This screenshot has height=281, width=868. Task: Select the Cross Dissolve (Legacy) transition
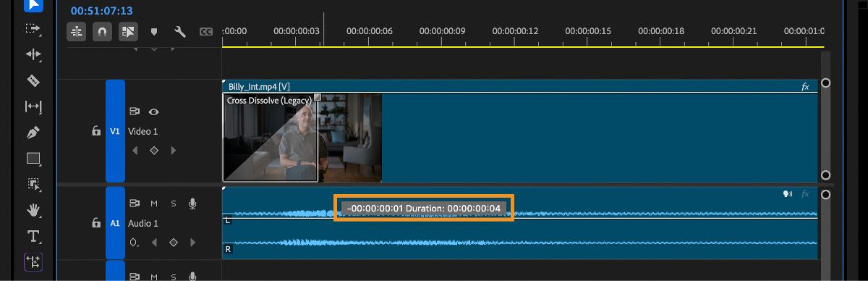270,138
